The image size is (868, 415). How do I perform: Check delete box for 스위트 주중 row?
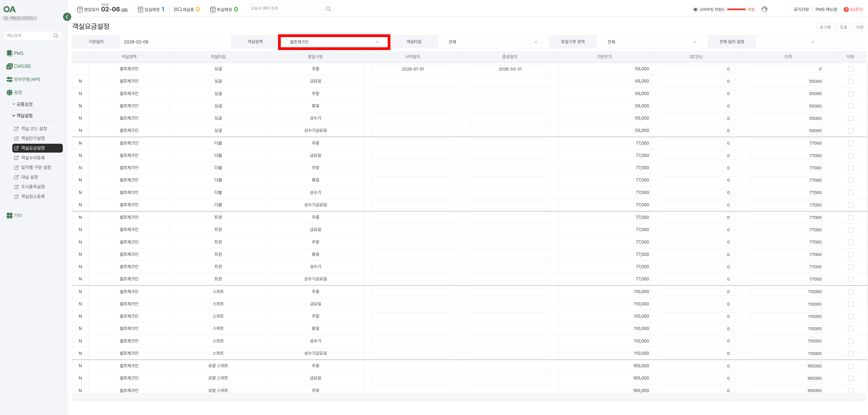850,292
